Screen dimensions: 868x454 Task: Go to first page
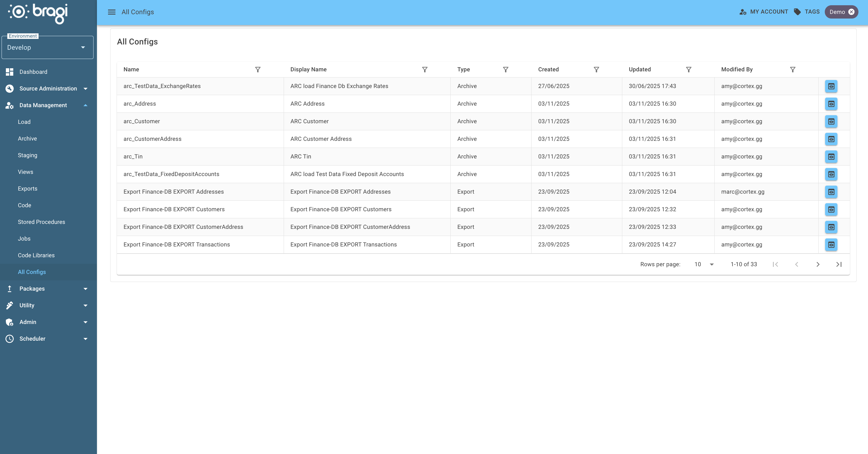coord(775,264)
